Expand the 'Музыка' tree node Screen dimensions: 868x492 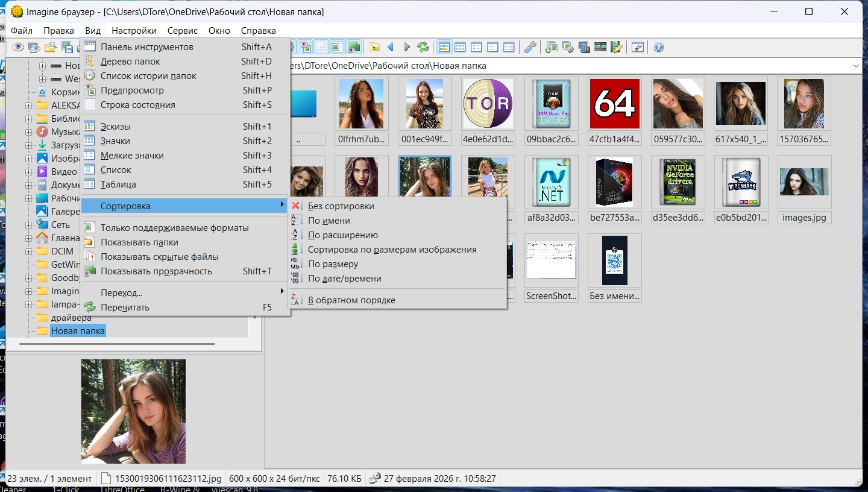tap(29, 132)
